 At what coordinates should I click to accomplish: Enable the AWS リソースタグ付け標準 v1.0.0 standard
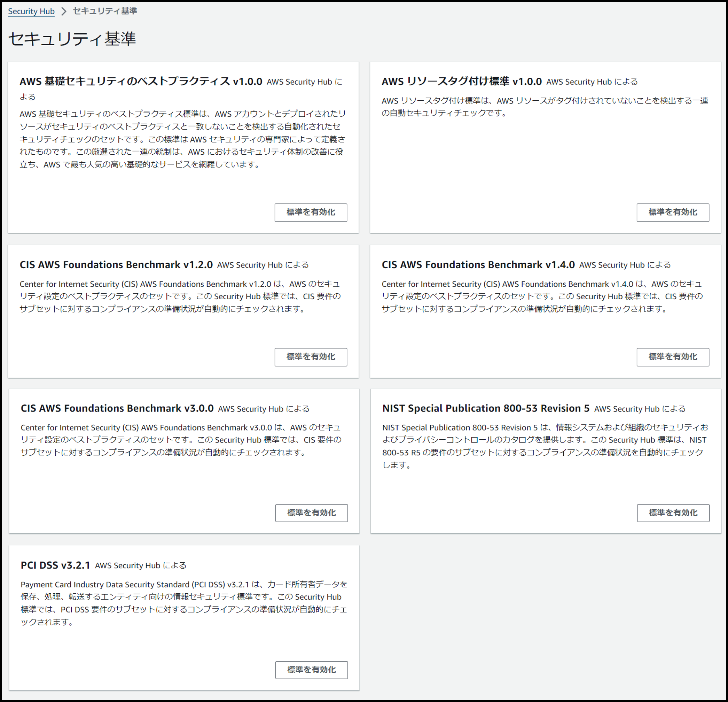click(x=672, y=212)
